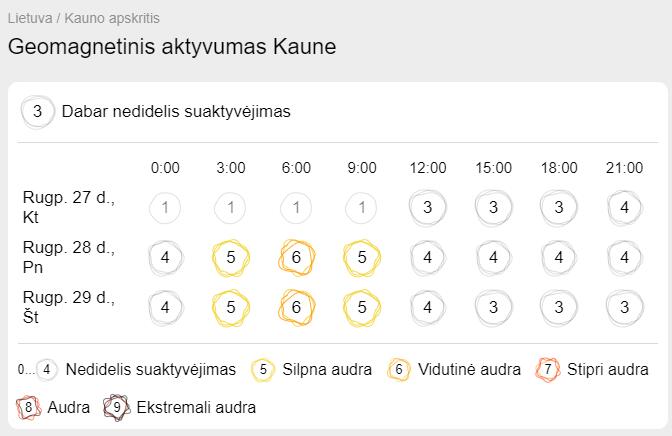Click the Silpna audra legend icon 5
Image resolution: width=672 pixels, height=436 pixels.
[x=263, y=370]
